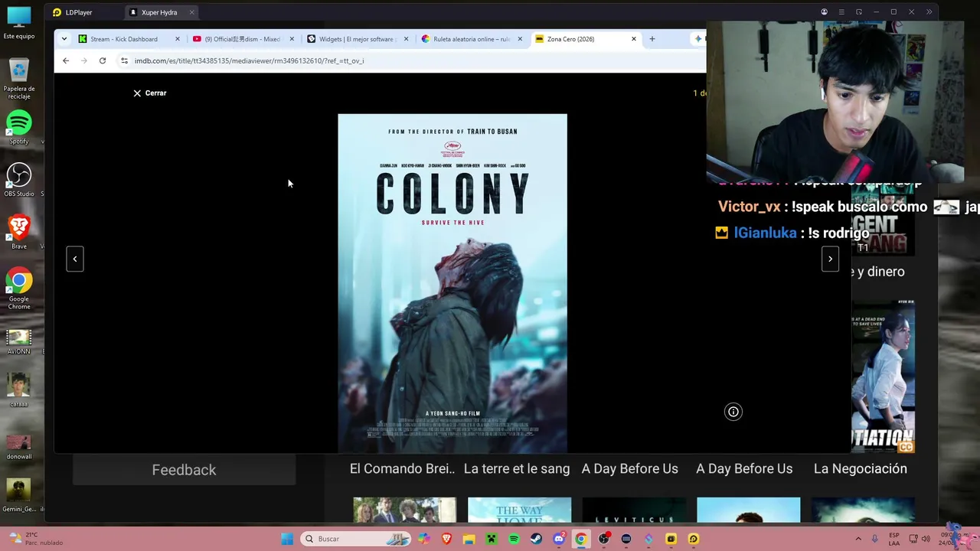Open OBS Studio from the taskbar
The image size is (980, 551).
click(604, 539)
